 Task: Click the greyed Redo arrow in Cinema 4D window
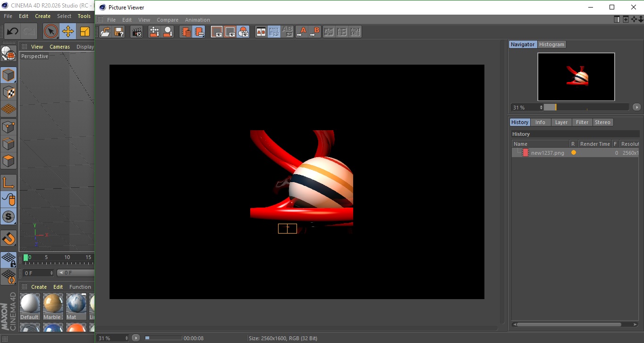coord(29,32)
